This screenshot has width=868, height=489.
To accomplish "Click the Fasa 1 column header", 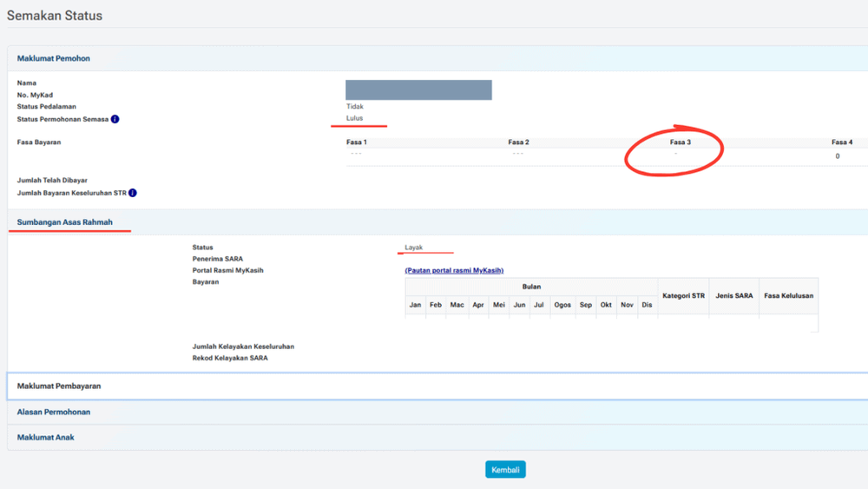I will (x=357, y=142).
